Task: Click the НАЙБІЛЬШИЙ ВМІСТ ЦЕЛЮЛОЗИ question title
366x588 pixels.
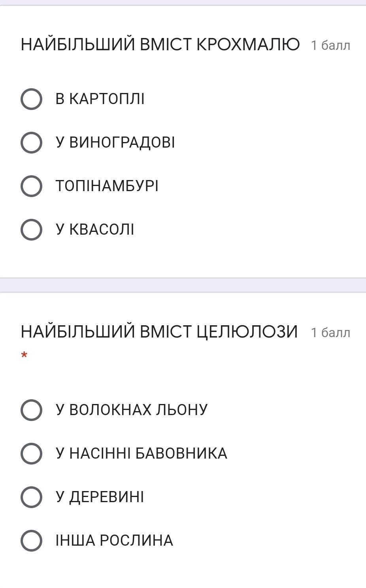Action: [x=159, y=332]
